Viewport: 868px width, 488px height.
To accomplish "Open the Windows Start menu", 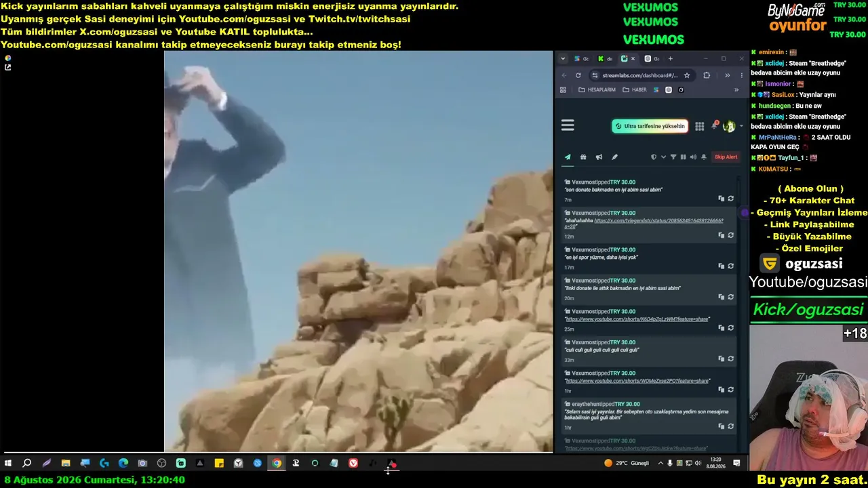I will [8, 464].
